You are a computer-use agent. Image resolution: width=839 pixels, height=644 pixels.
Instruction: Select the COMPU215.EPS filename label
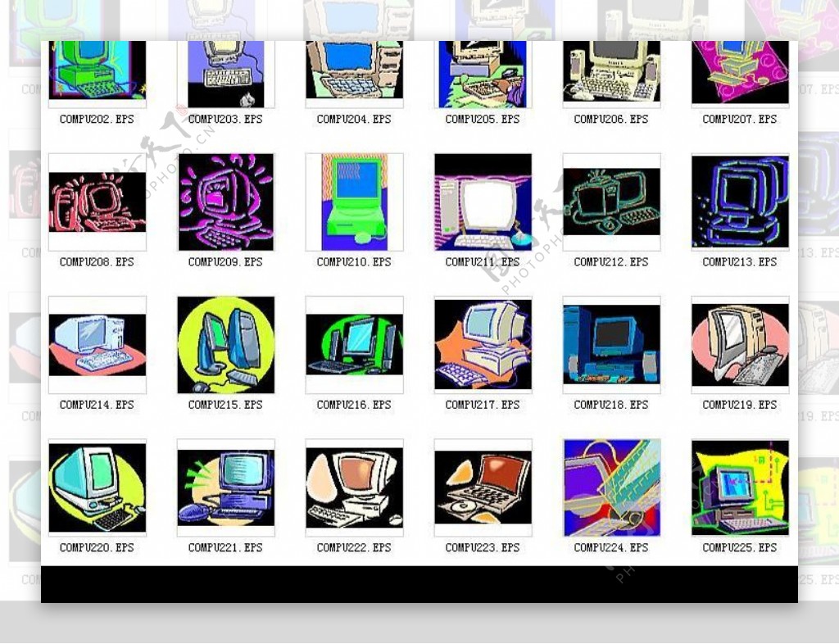tap(225, 404)
